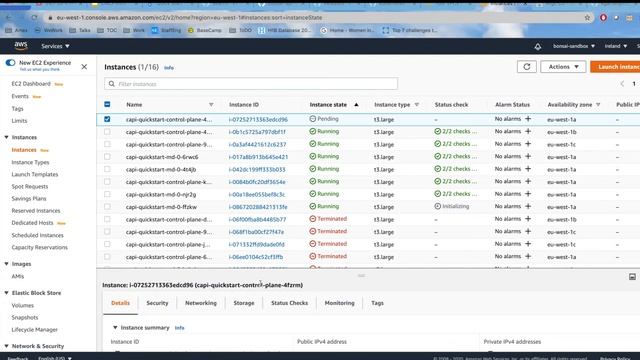Viewport: 640px width, 360px height.
Task: Add alarm plus for i-07252713363edcd96 row
Action: coord(528,119)
